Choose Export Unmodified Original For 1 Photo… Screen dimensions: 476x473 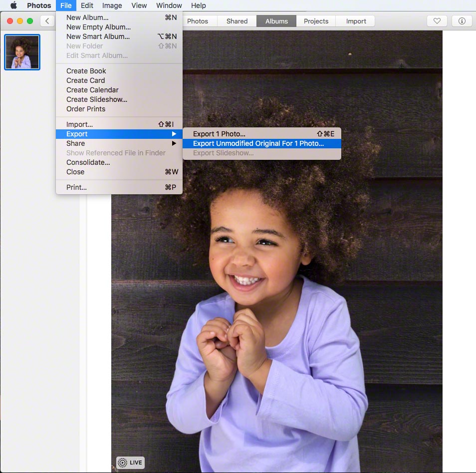[261, 143]
